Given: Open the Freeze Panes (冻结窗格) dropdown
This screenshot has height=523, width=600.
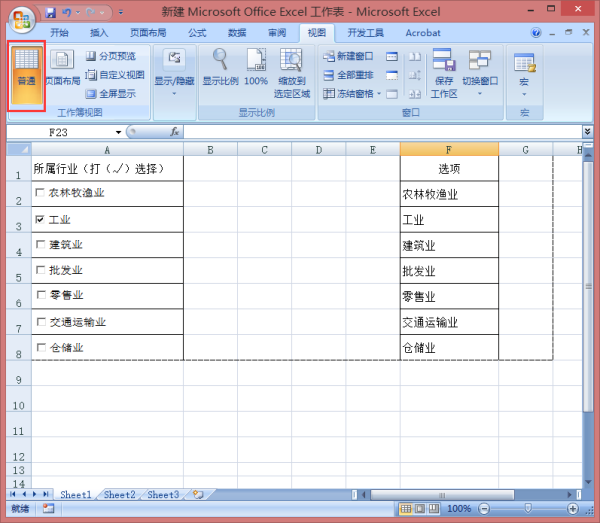Looking at the screenshot, I should pos(352,93).
